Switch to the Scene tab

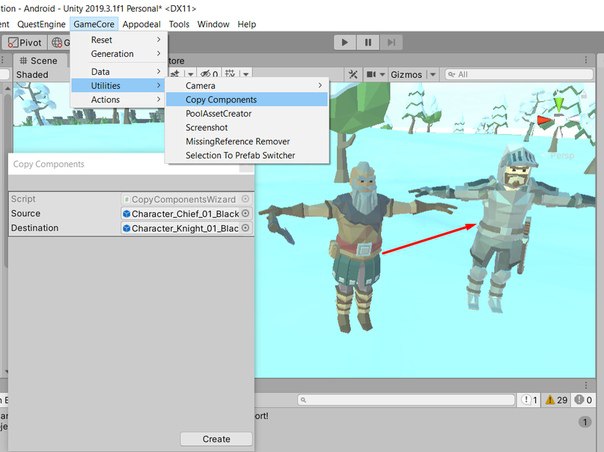39,60
